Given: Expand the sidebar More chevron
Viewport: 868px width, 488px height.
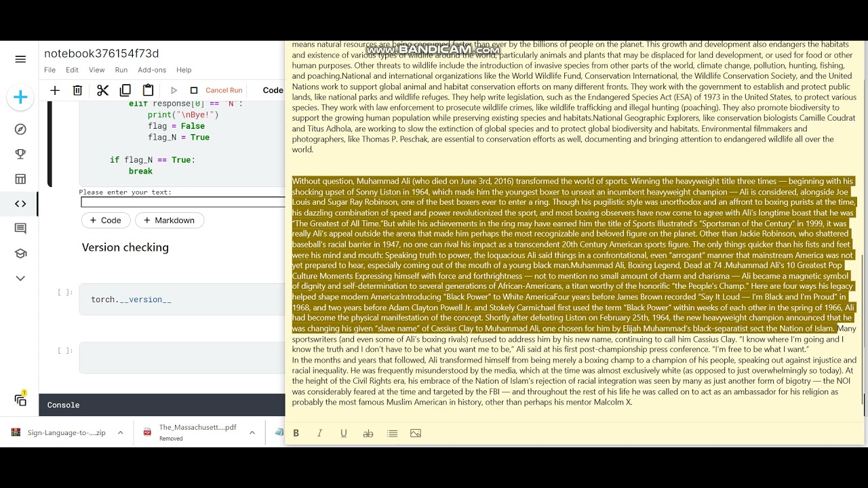Looking at the screenshot, I should tap(20, 278).
